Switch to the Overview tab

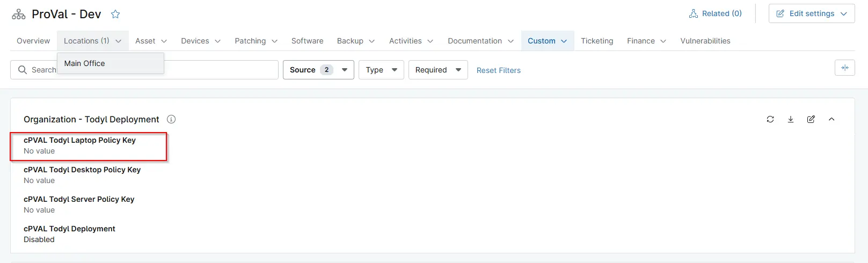[x=33, y=41]
